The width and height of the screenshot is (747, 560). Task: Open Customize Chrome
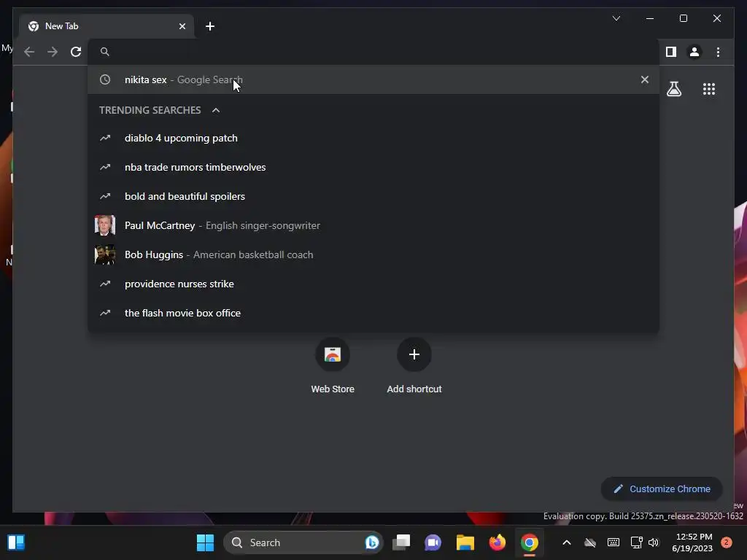(x=662, y=489)
